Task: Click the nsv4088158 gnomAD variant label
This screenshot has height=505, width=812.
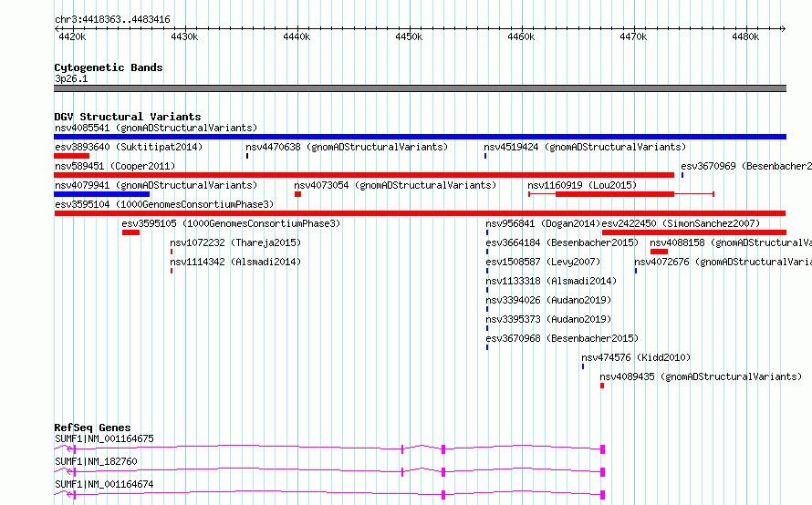Action: point(731,242)
